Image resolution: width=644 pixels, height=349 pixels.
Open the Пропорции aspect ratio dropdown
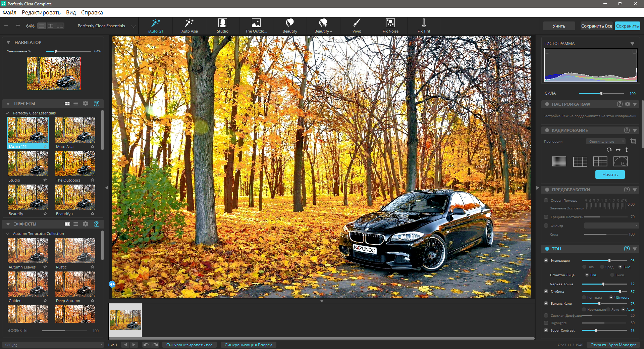(606, 141)
